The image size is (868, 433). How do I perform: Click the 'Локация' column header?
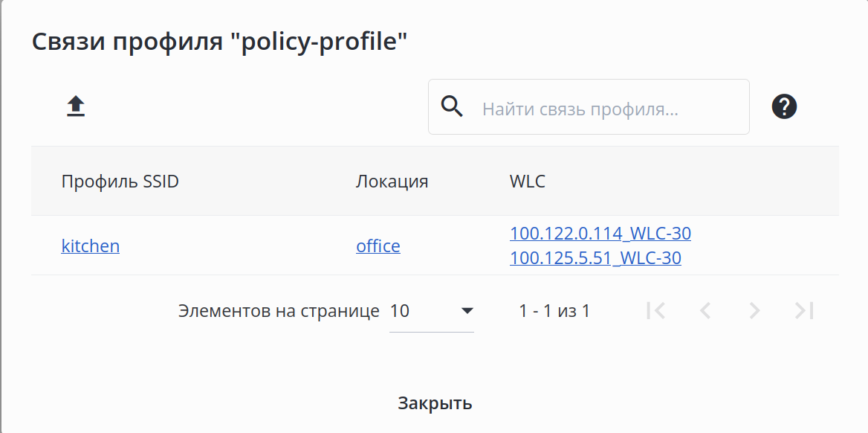[392, 182]
